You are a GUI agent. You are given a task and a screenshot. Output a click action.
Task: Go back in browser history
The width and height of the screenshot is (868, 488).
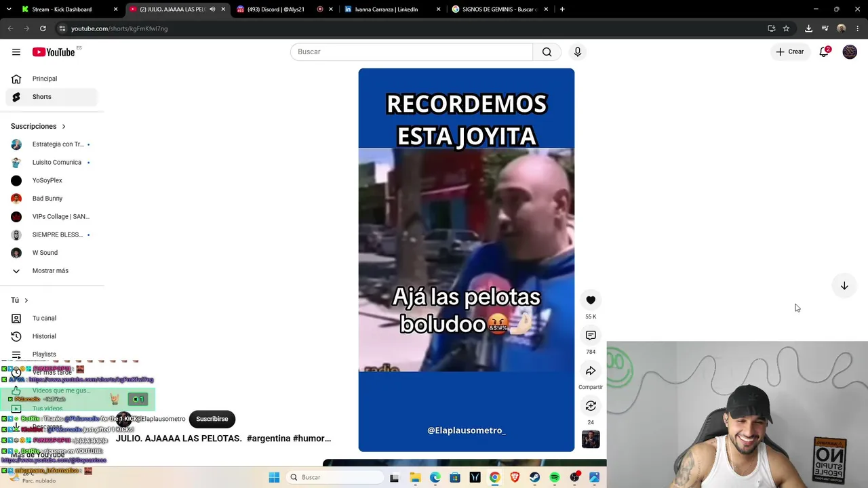click(10, 28)
